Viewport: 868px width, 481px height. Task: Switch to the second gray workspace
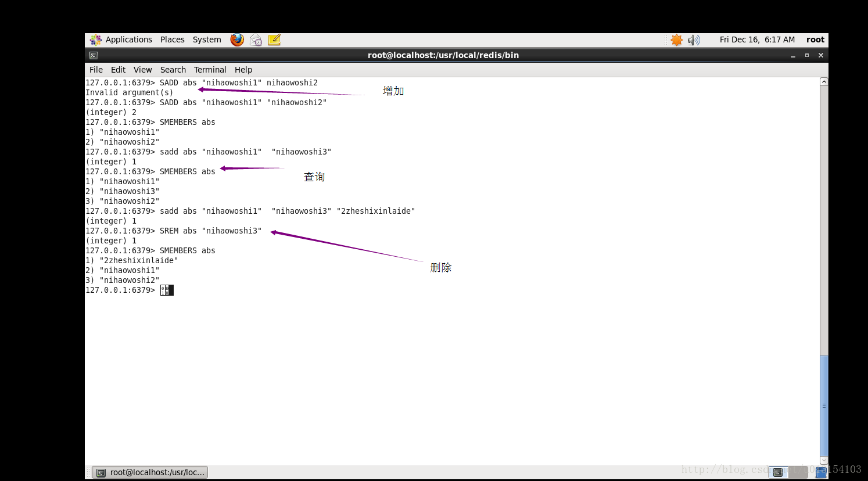click(x=798, y=472)
